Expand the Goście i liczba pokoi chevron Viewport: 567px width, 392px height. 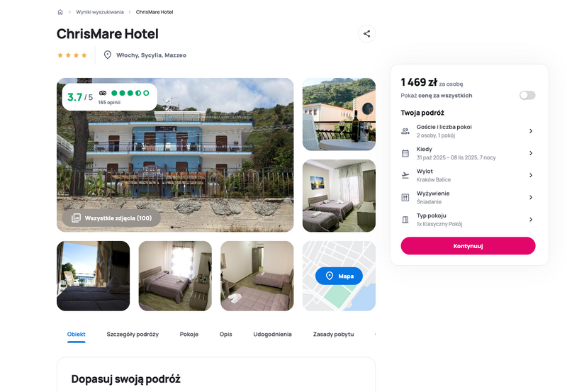(531, 131)
